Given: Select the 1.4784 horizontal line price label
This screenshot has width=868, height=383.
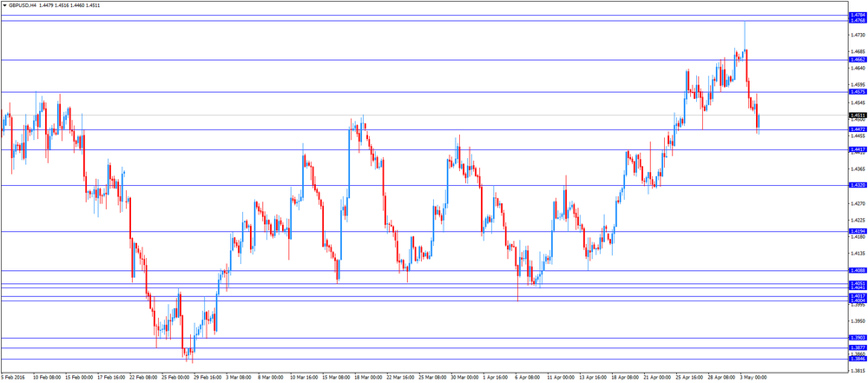Looking at the screenshot, I should click(858, 16).
